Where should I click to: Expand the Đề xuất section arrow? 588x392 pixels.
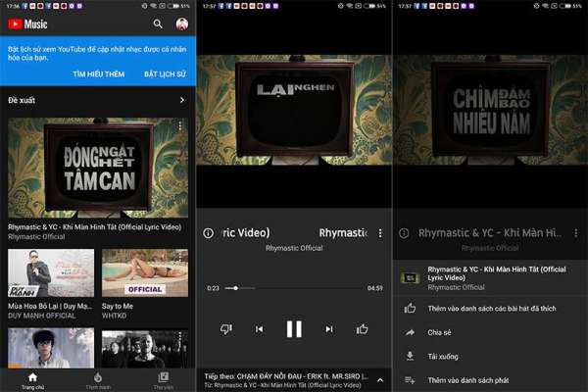point(181,100)
